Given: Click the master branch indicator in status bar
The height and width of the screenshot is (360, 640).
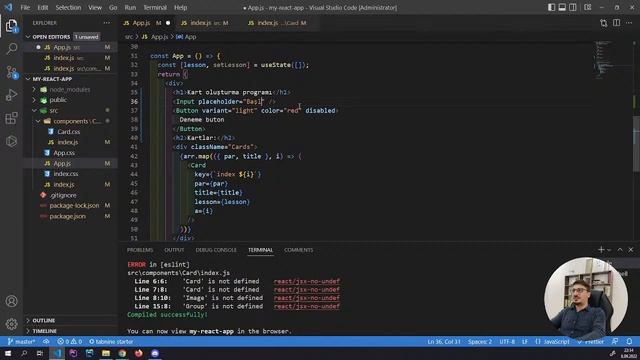Looking at the screenshot, I should 22,342.
